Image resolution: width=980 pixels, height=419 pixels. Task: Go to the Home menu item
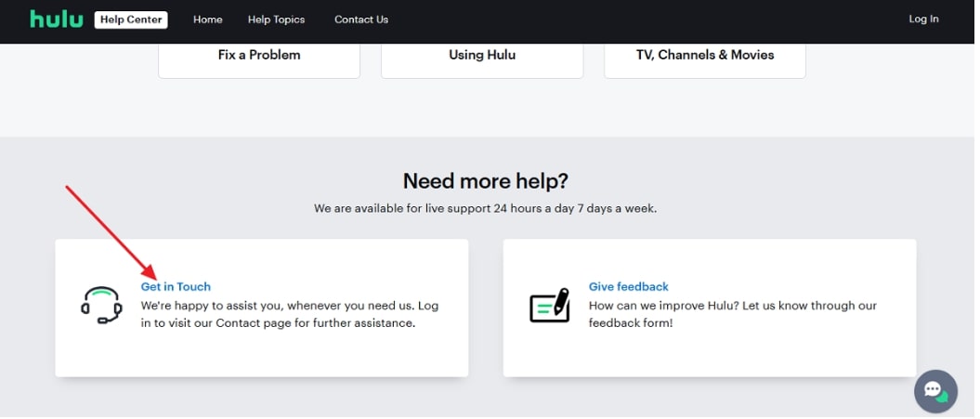pyautogui.click(x=207, y=20)
